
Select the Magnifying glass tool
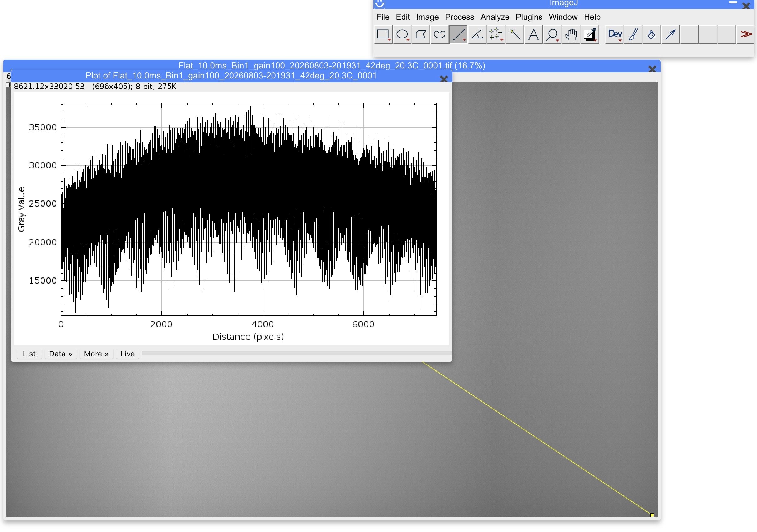[x=552, y=34]
